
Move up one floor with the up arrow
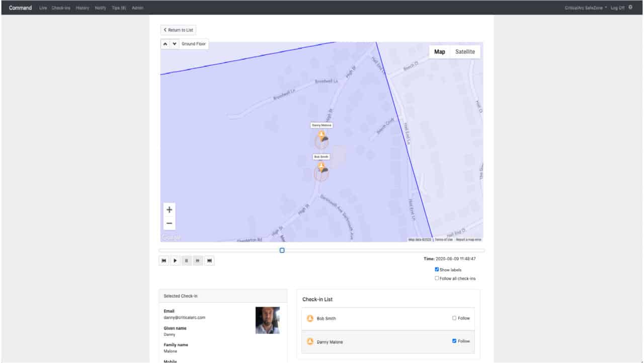click(x=164, y=44)
